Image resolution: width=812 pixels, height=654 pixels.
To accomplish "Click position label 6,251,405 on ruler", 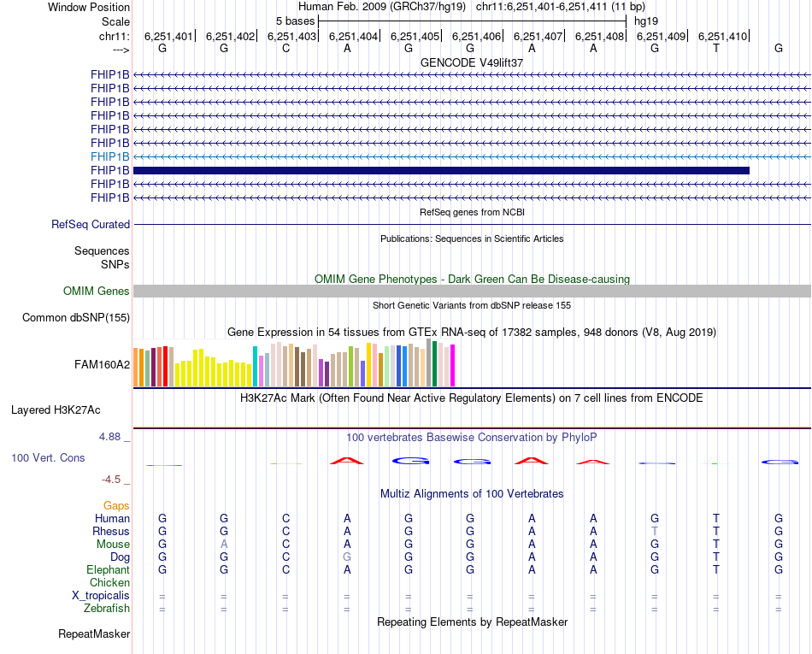I will tap(415, 36).
